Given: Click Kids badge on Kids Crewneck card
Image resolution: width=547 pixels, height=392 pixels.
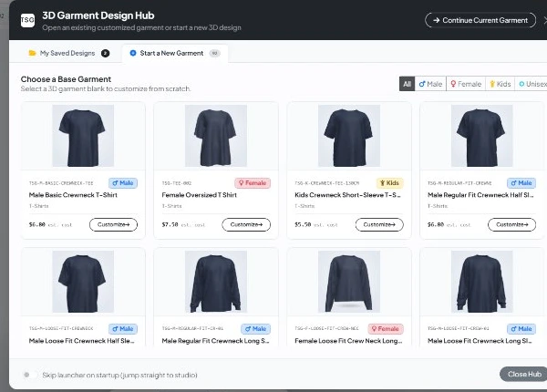Looking at the screenshot, I should 389,183.
